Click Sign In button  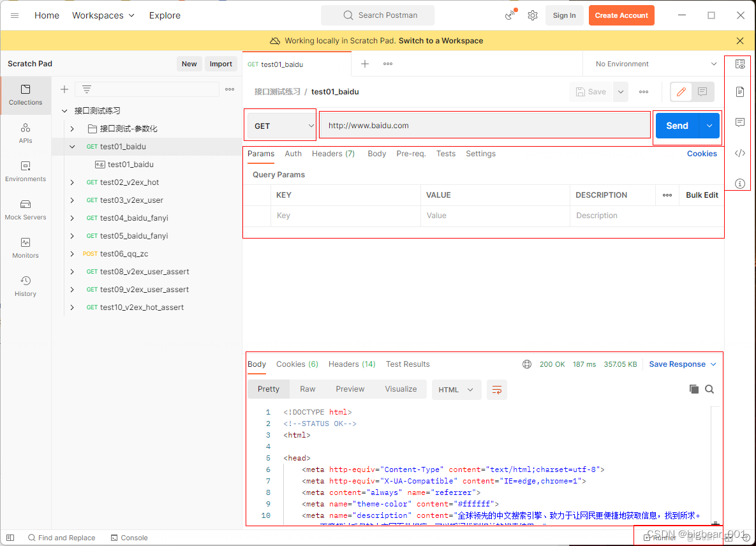(564, 15)
